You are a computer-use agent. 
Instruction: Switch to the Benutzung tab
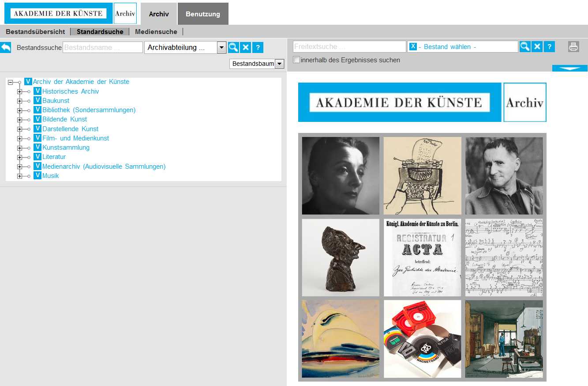click(203, 14)
